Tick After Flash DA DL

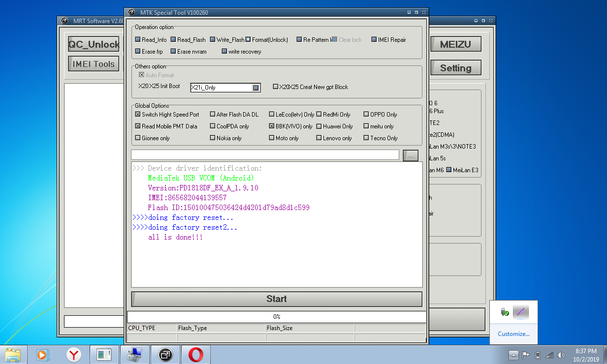point(213,115)
